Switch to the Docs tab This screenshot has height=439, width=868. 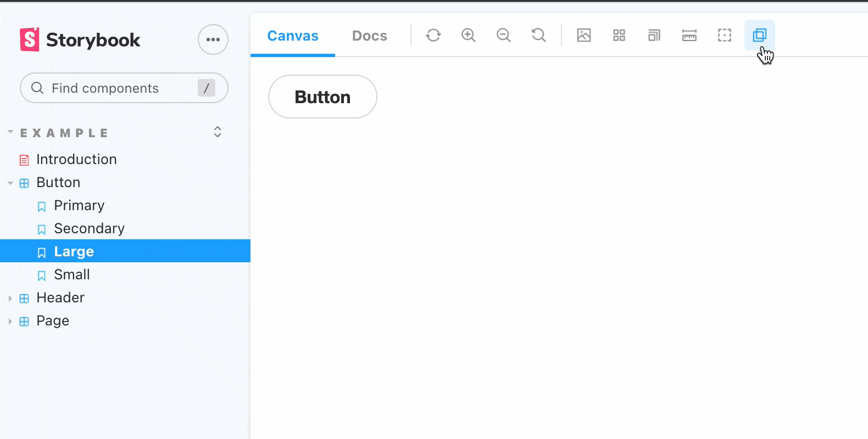coord(370,36)
